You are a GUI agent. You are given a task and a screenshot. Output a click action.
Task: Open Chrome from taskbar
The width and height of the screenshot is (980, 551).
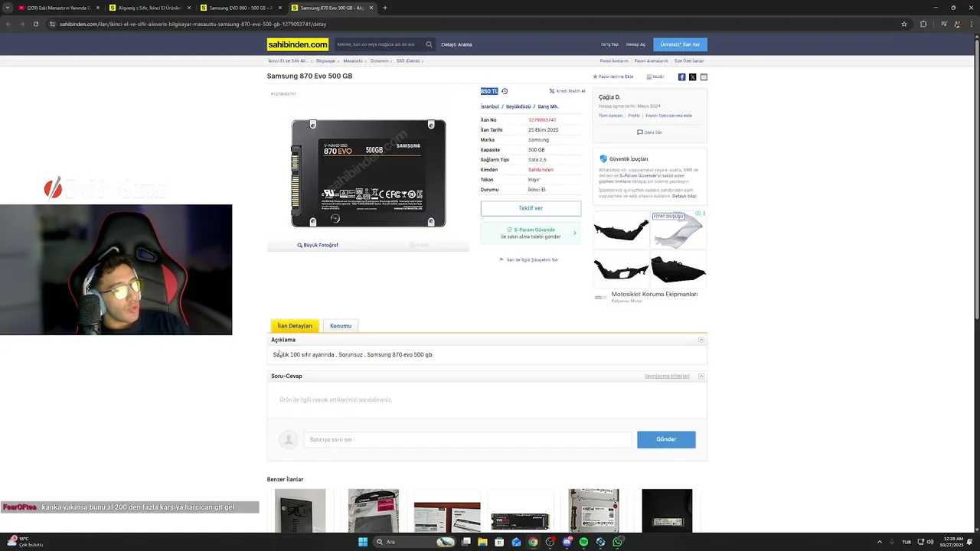[533, 542]
